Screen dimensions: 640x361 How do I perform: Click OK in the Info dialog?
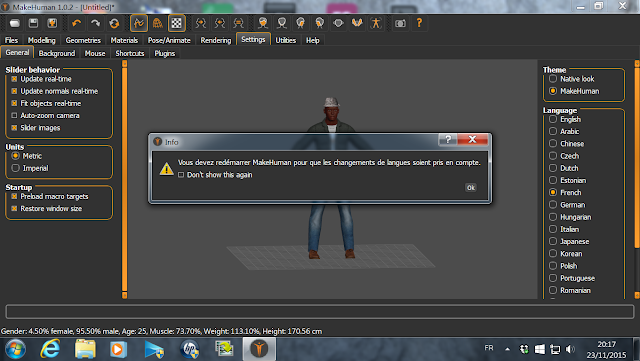click(x=471, y=187)
